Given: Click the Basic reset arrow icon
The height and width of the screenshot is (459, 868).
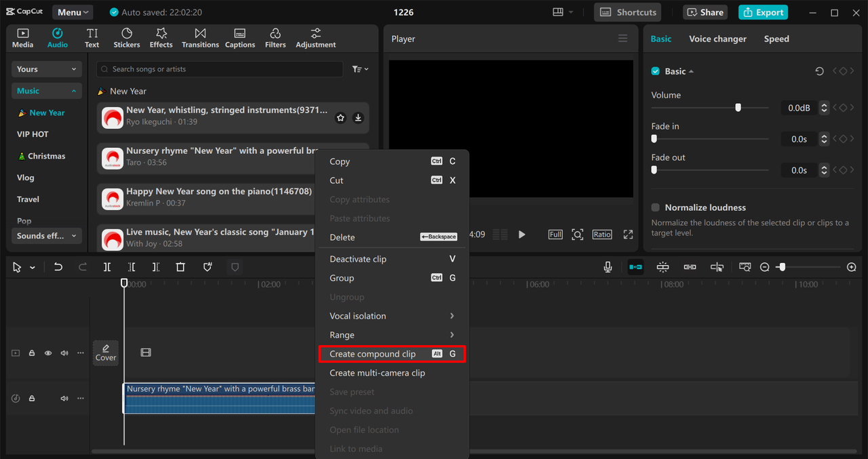Looking at the screenshot, I should pos(819,71).
